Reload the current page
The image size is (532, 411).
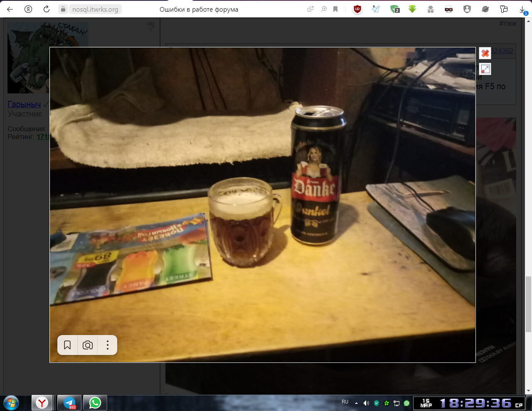tap(47, 9)
